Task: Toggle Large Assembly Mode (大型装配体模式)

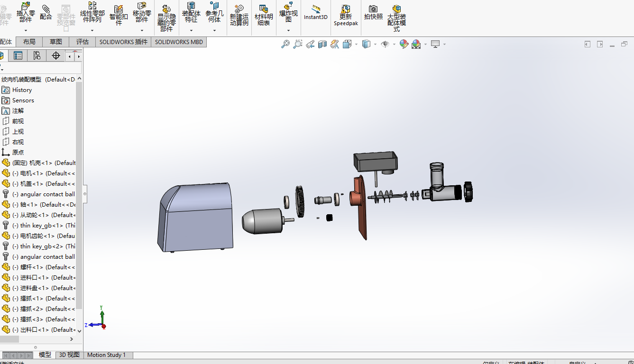Action: 396,18
